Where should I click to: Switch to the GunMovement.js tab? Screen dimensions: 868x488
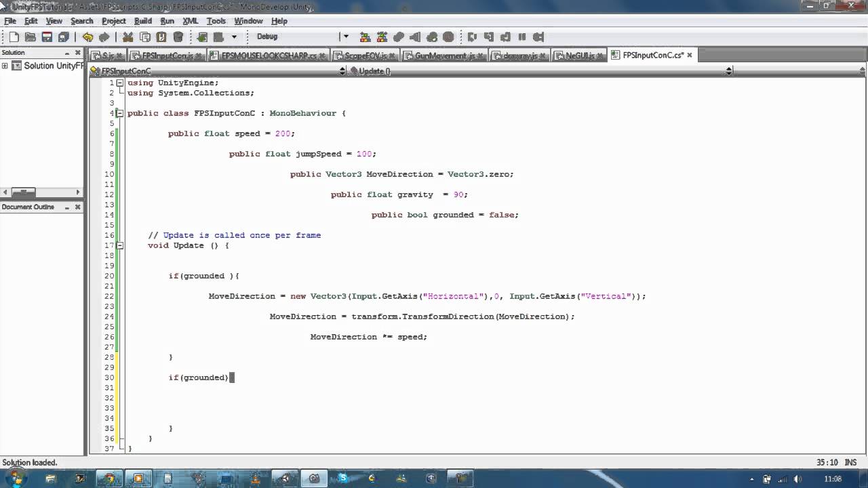click(x=444, y=56)
